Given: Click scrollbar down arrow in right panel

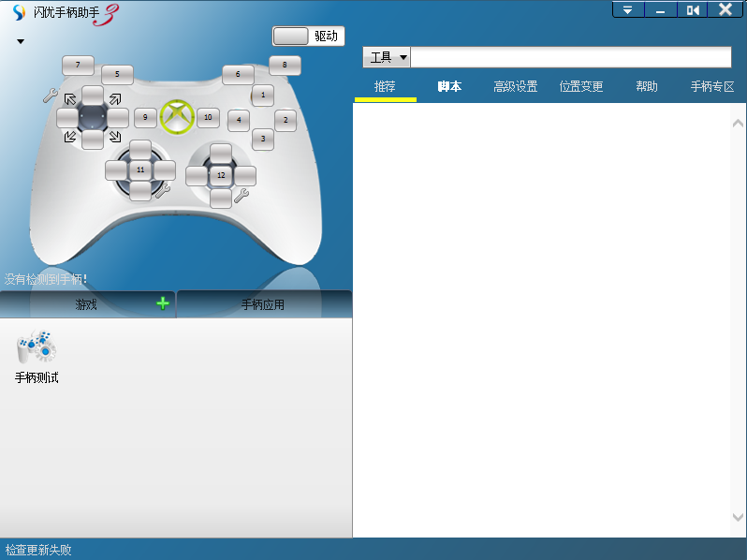Looking at the screenshot, I should pos(738,517).
